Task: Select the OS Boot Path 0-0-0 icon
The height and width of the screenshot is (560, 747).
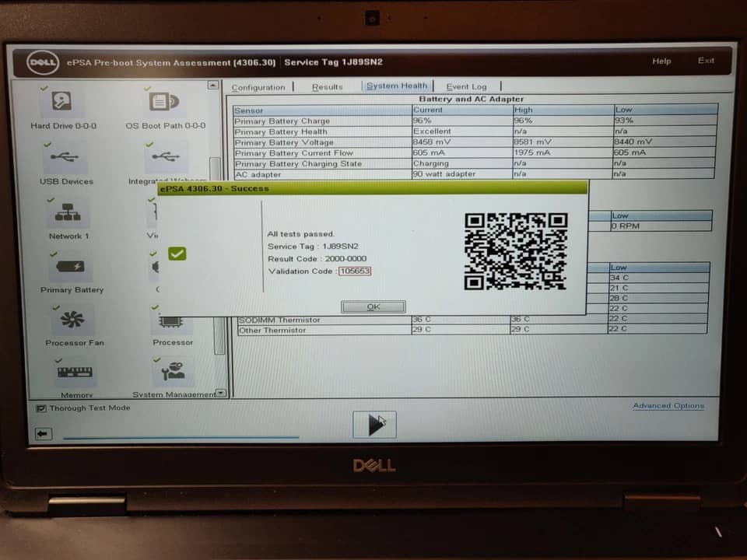Action: click(x=163, y=101)
